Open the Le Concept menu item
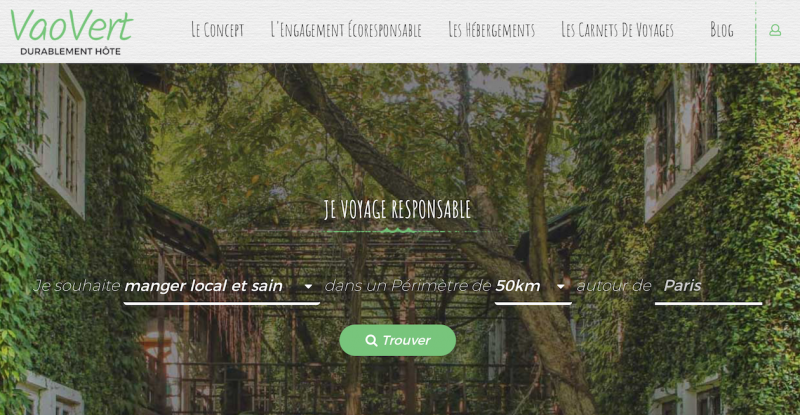This screenshot has height=415, width=800. click(x=217, y=30)
